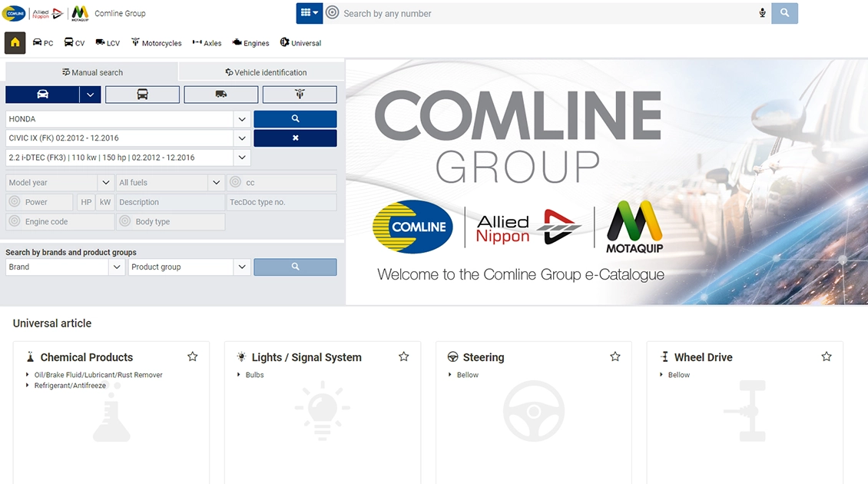The image size is (868, 484).
Task: Click the Motaquip header logo
Action: pos(80,13)
